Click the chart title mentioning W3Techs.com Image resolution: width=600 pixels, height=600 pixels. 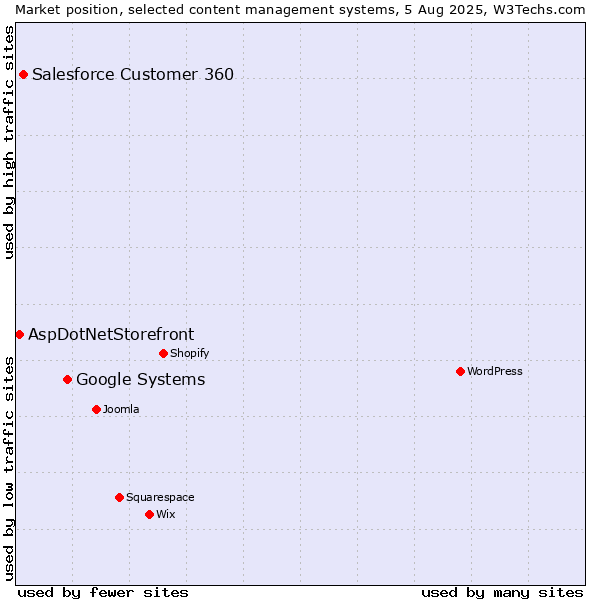coord(300,10)
